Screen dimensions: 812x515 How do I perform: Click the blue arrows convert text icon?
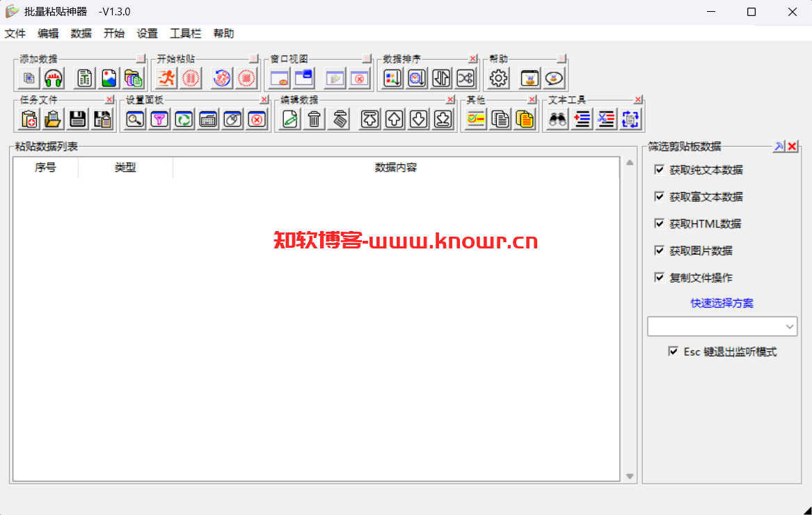pos(630,119)
